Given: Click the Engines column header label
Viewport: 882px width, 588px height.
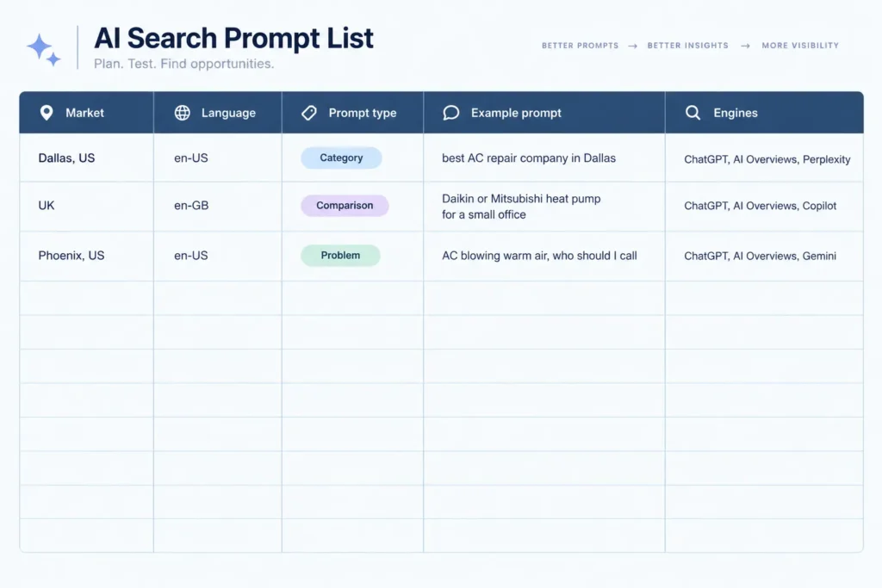Looking at the screenshot, I should coord(736,113).
